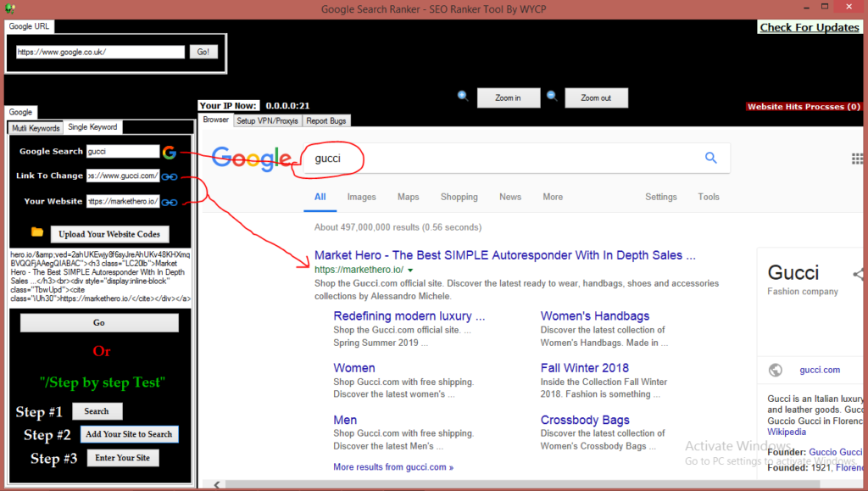Click the 0.0.0.0:21 IP address value
The image size is (868, 491).
[287, 106]
